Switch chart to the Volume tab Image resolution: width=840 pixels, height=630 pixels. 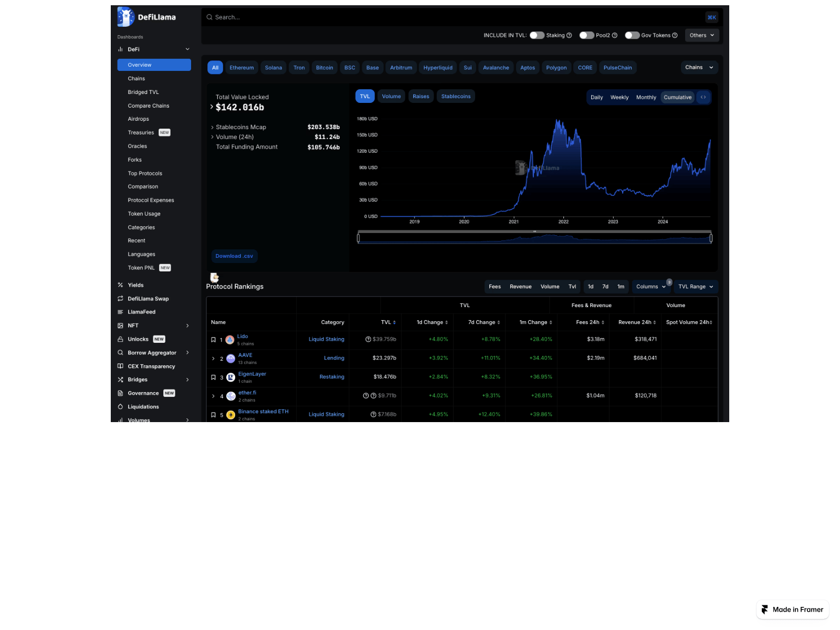click(x=391, y=96)
